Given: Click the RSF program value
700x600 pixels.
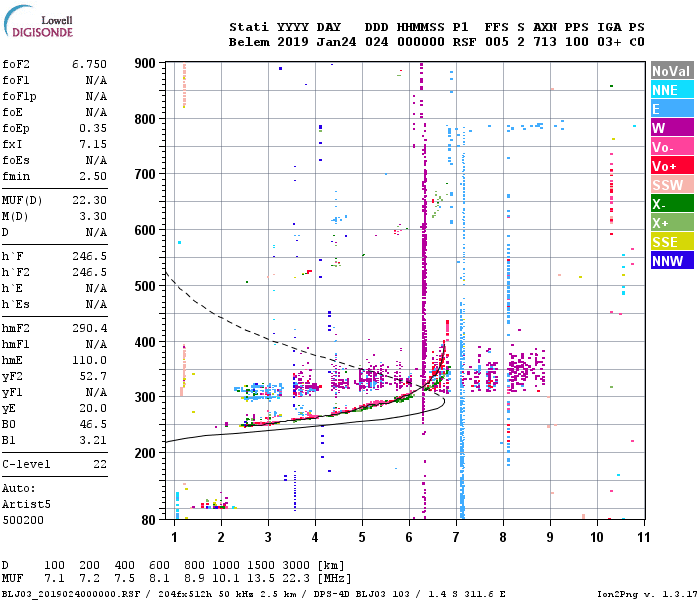Looking at the screenshot, I should tap(464, 42).
